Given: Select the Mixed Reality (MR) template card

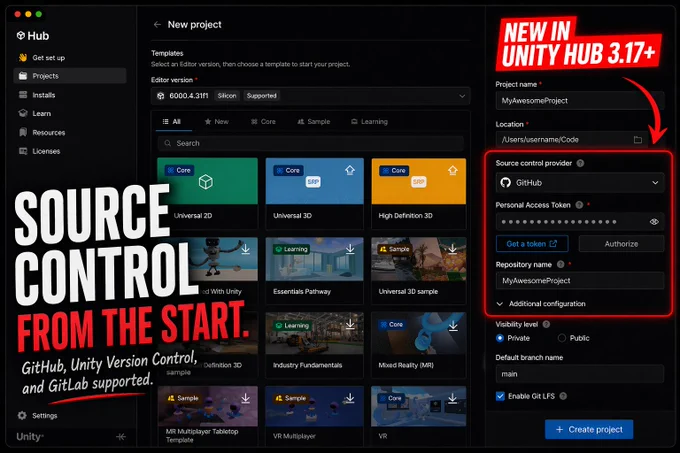Looking at the screenshot, I should tap(418, 345).
